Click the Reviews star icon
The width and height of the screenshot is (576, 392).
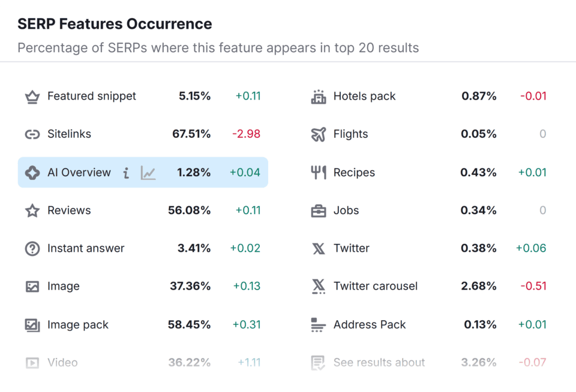click(x=32, y=211)
